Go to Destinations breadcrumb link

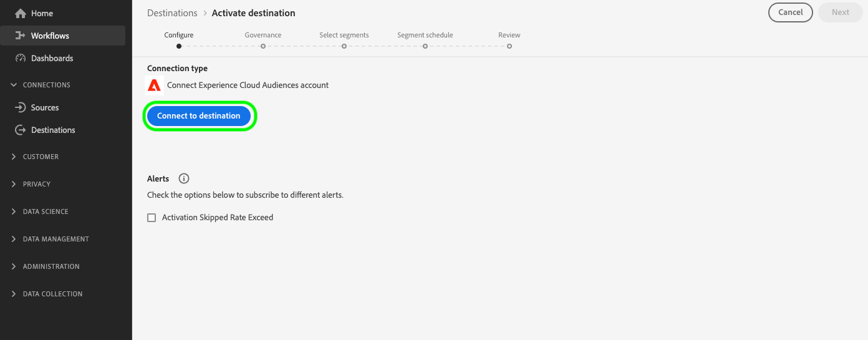[172, 12]
